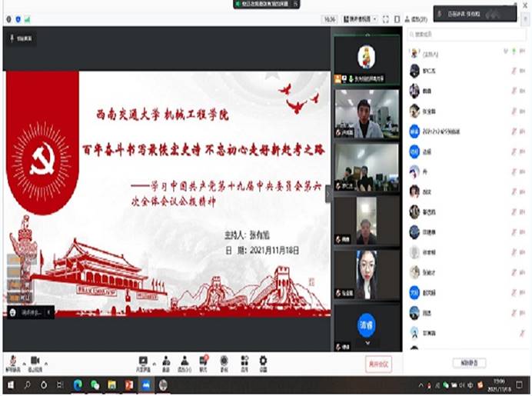Screen dimensions: 532x396
Task: Click the unmute microphone icon in meeting toolbar
Action: coord(12,361)
